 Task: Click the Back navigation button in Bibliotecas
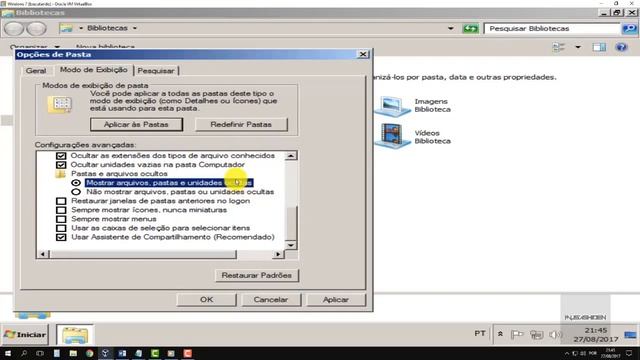click(14, 29)
